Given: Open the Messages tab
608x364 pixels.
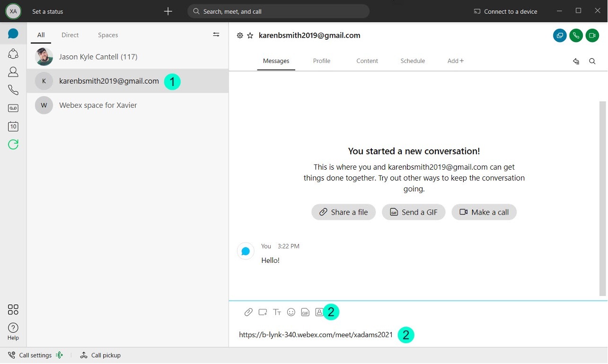Looking at the screenshot, I should 276,61.
